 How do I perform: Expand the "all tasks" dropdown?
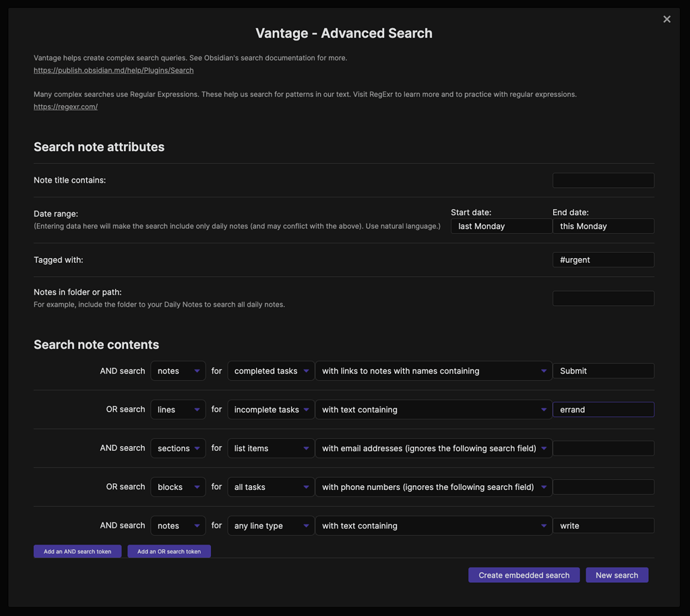point(270,487)
